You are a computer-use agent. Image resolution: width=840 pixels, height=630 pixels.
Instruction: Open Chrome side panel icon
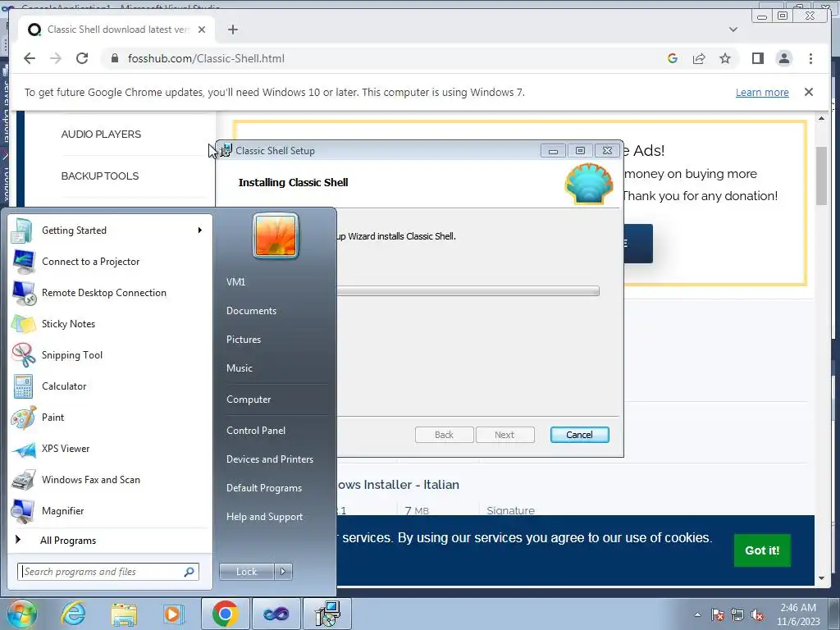coord(757,58)
